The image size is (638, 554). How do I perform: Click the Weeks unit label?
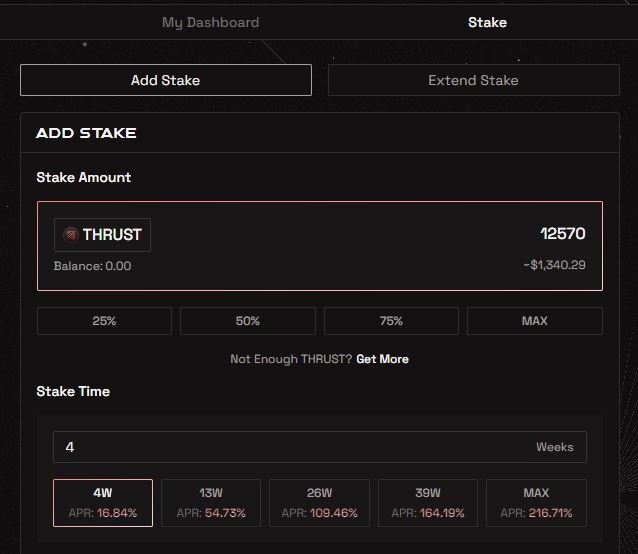click(554, 447)
